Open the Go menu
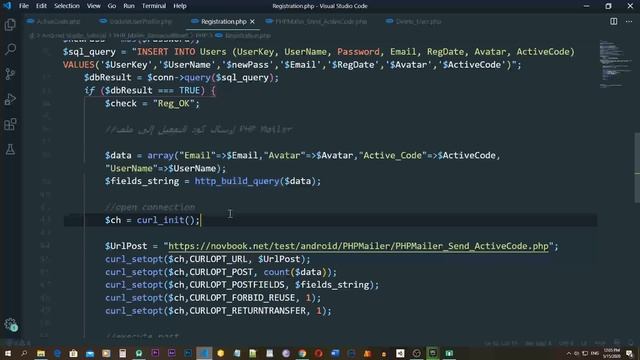 coord(112,6)
